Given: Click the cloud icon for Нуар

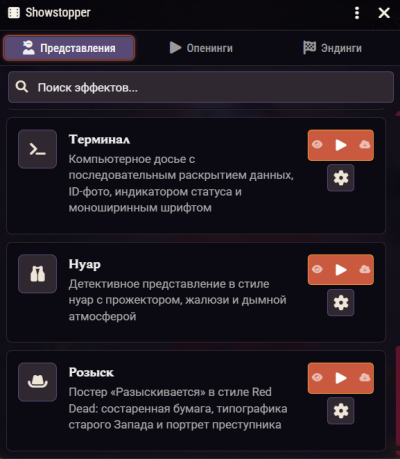Looking at the screenshot, I should (365, 269).
